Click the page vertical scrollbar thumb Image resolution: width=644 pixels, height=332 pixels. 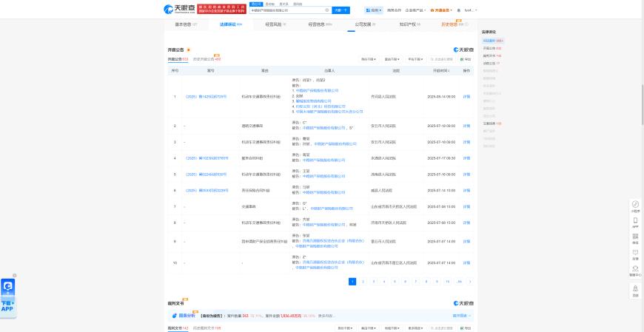643,104
